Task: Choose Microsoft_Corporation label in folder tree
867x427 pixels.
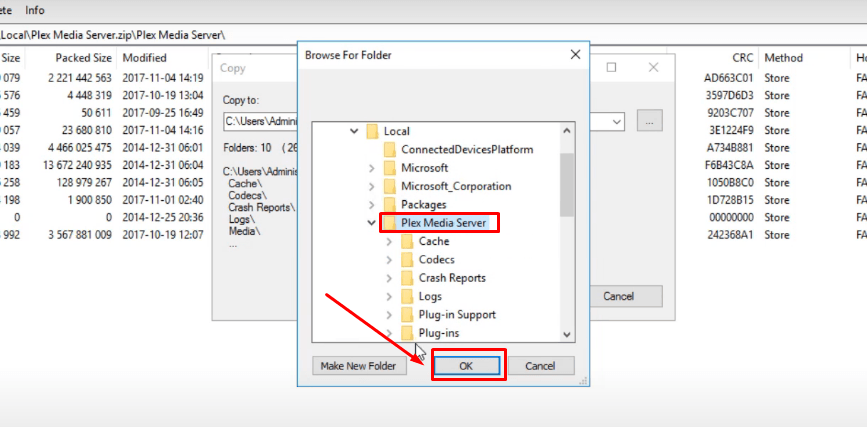Action: [x=456, y=186]
